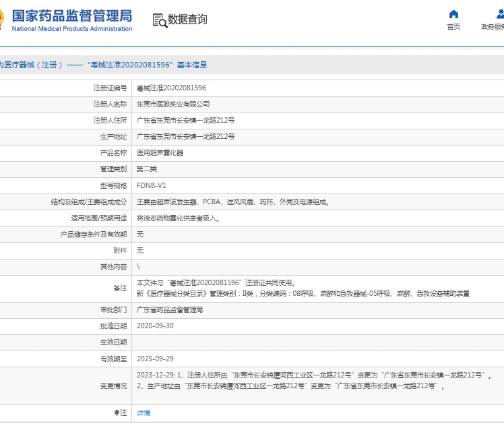Select product name 医用超声雾化器
Viewport: 504px width, 428px height.
pyautogui.click(x=160, y=153)
